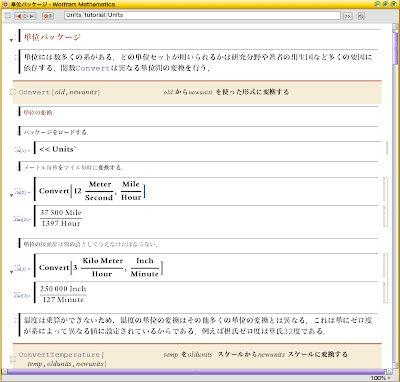400x382 pixels.
Task: Click the Convert 12 Meter/Second input expression
Action: click(x=92, y=191)
